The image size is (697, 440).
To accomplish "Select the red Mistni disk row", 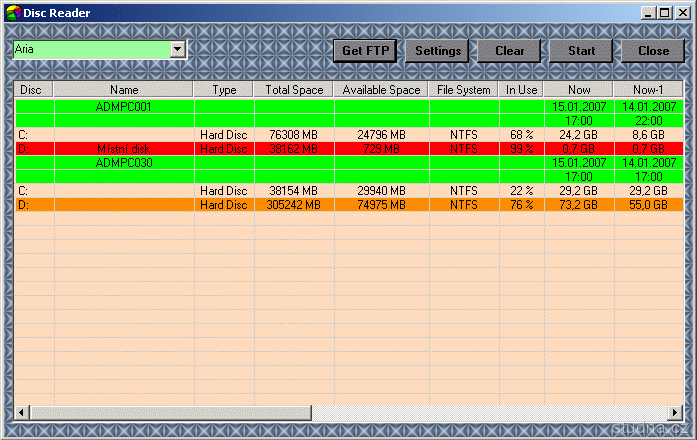I will tap(124, 148).
